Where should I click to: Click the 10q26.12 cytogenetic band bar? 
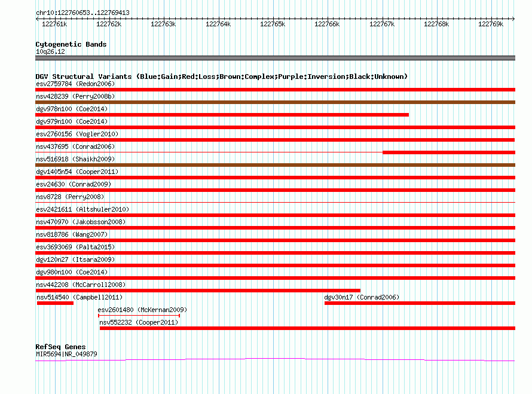pyautogui.click(x=275, y=58)
